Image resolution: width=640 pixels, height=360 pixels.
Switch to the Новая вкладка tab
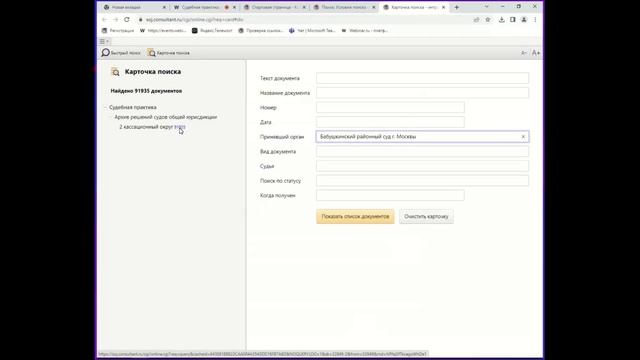[x=134, y=7]
